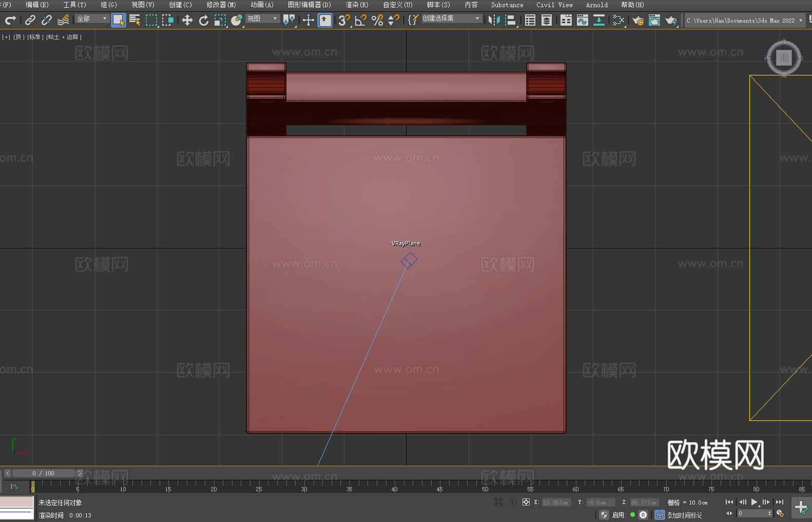812x522 pixels.
Task: Open Time Configuration
Action: tap(780, 513)
